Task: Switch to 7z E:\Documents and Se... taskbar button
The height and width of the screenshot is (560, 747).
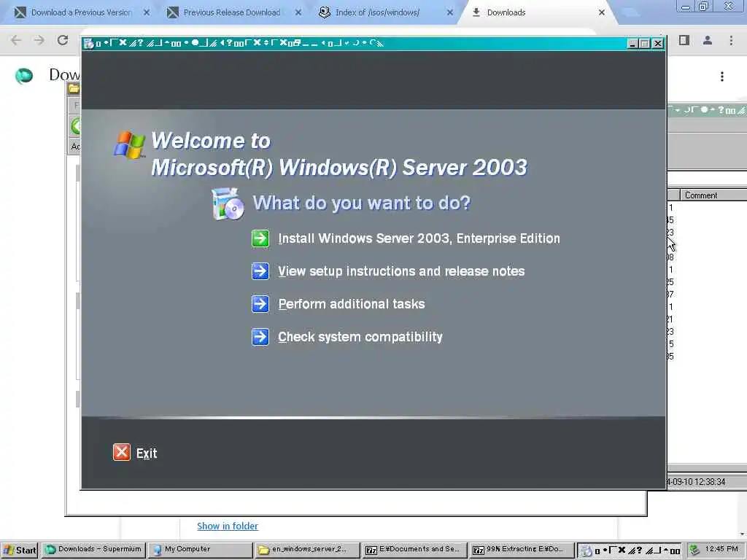Action: pos(414,550)
